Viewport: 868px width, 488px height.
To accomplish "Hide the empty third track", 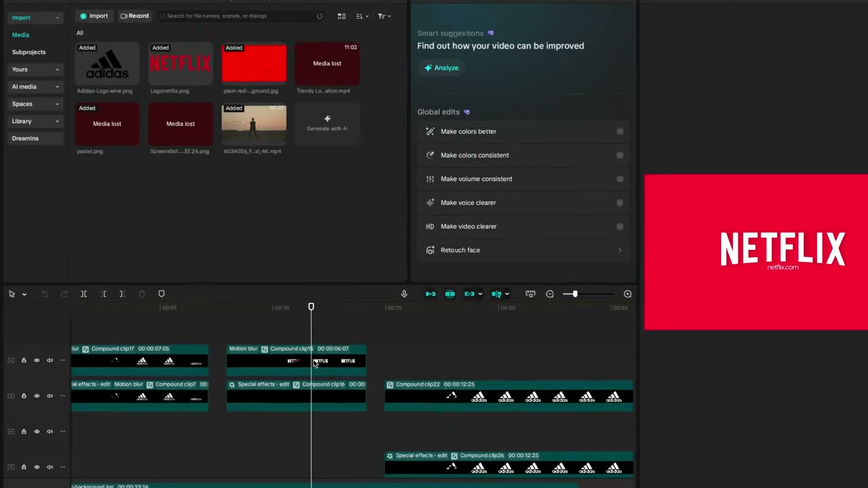I will pyautogui.click(x=37, y=431).
